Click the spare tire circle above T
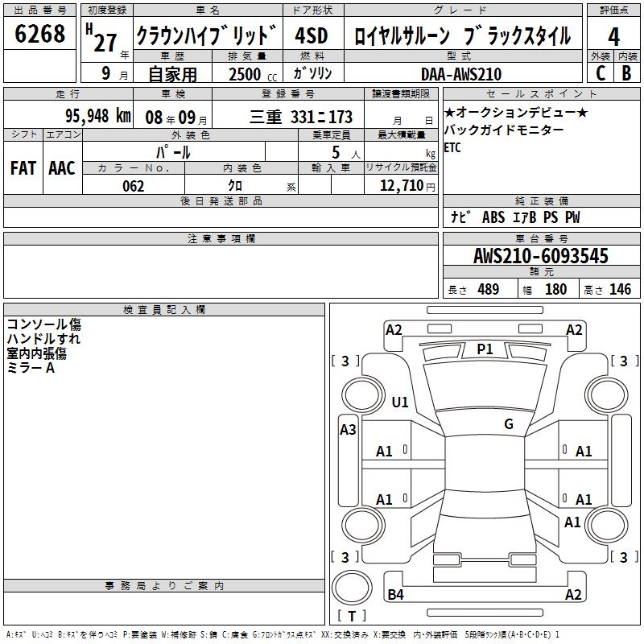The width and height of the screenshot is (644, 644). click(x=352, y=587)
